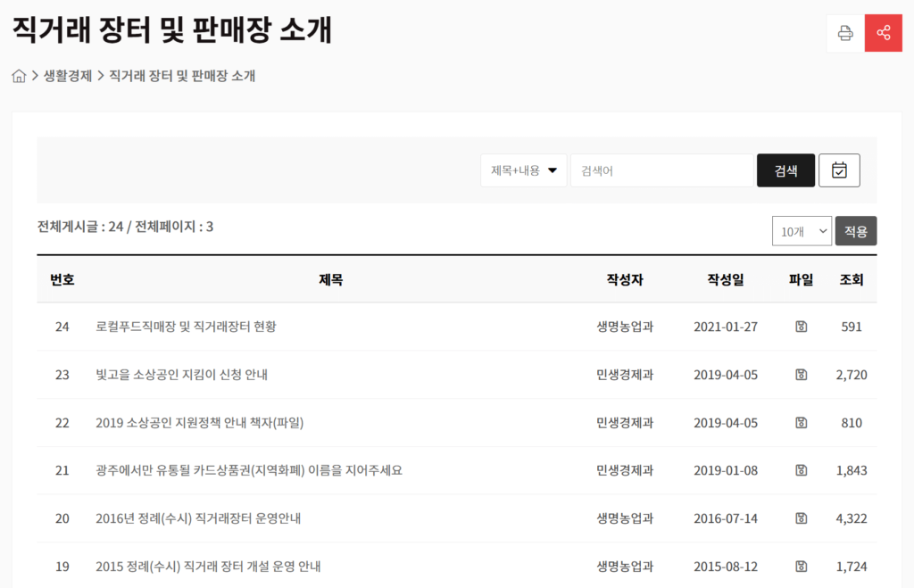The height and width of the screenshot is (588, 914).
Task: Click the 조회 column header
Action: click(851, 279)
